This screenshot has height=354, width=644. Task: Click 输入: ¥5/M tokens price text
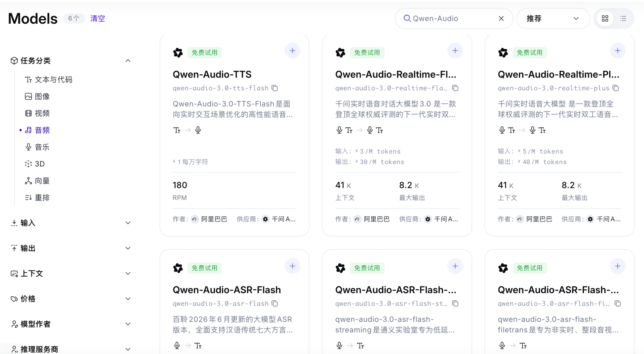pos(530,151)
